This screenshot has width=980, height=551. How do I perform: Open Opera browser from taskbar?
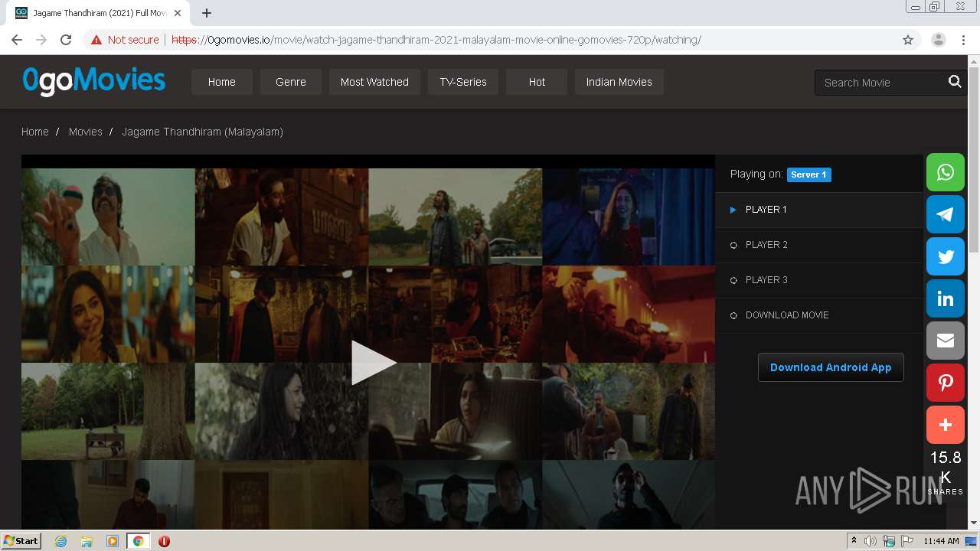(x=164, y=541)
